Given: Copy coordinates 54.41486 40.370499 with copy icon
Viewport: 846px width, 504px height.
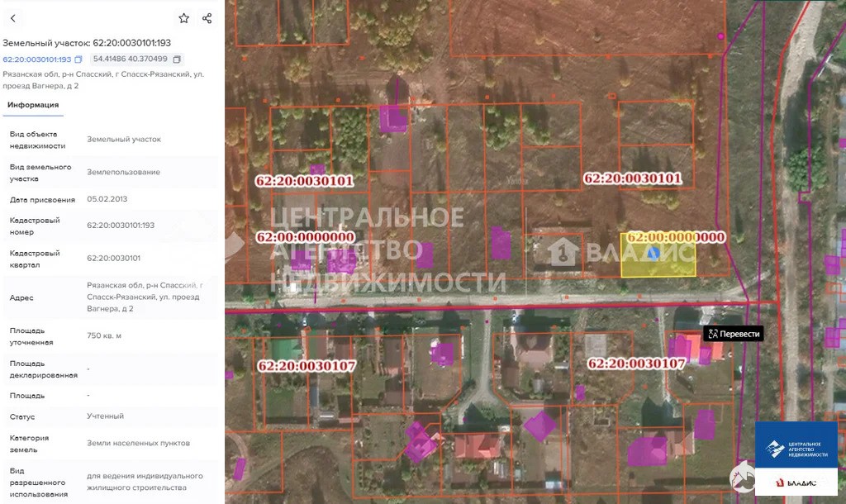Looking at the screenshot, I should click(x=177, y=59).
